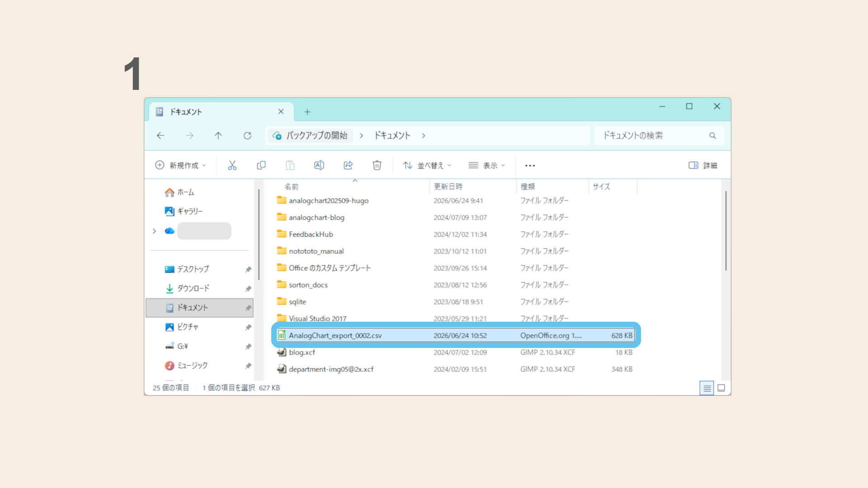Expand chevron after ドキュメント in address bar
Image resolution: width=868 pixels, height=488 pixels.
pyautogui.click(x=423, y=136)
